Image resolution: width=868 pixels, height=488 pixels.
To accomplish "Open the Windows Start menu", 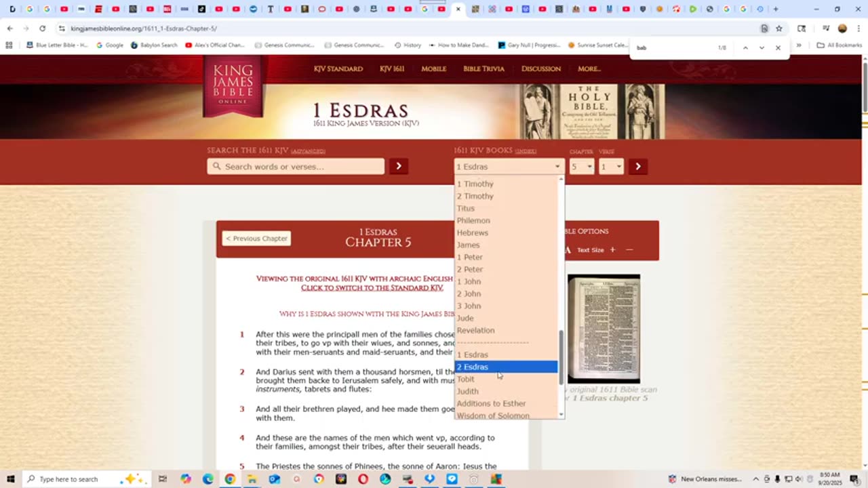I will (x=11, y=479).
